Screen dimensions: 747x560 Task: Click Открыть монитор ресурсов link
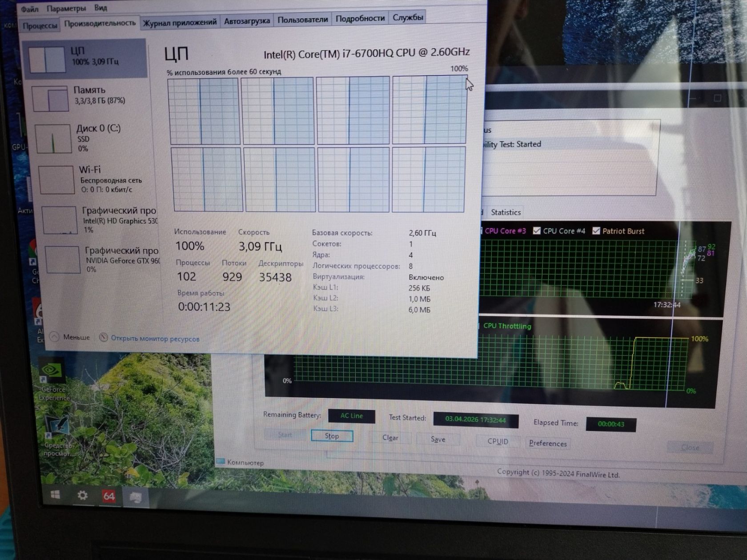tap(155, 339)
